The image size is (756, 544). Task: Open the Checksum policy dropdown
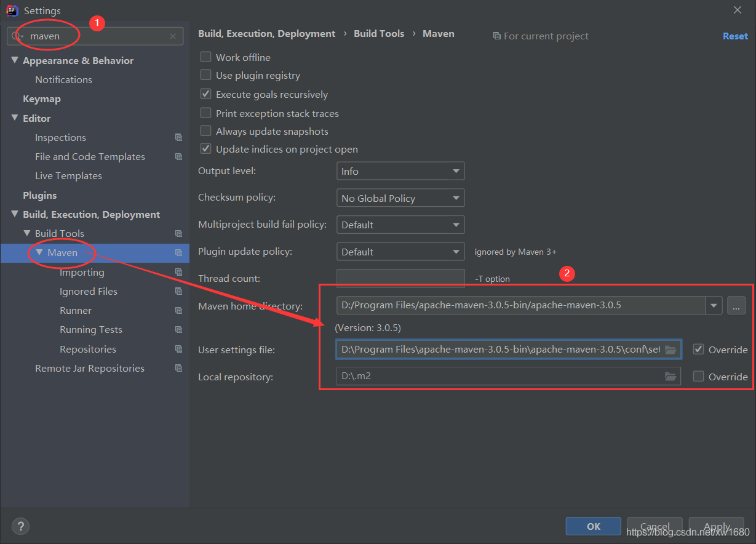point(400,198)
